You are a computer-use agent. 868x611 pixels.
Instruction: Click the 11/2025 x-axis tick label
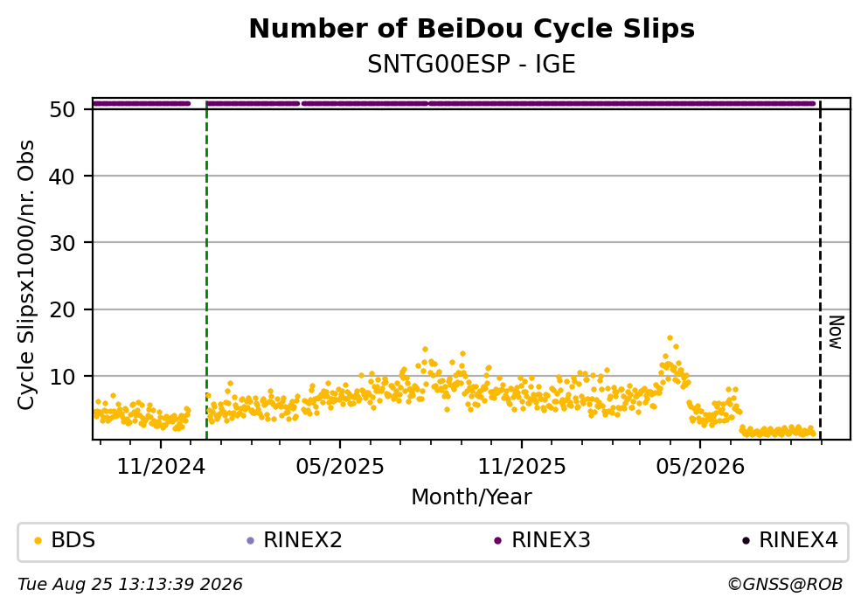(x=522, y=467)
